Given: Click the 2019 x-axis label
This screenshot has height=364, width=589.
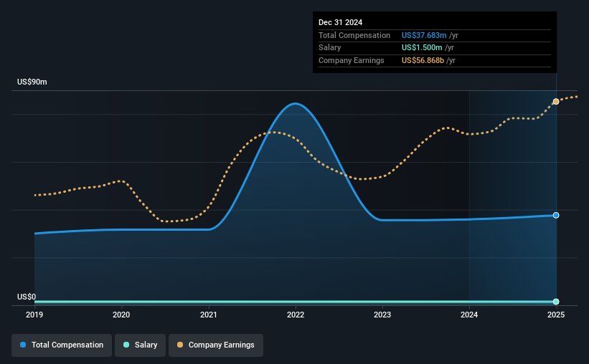Looking at the screenshot, I should [34, 315].
